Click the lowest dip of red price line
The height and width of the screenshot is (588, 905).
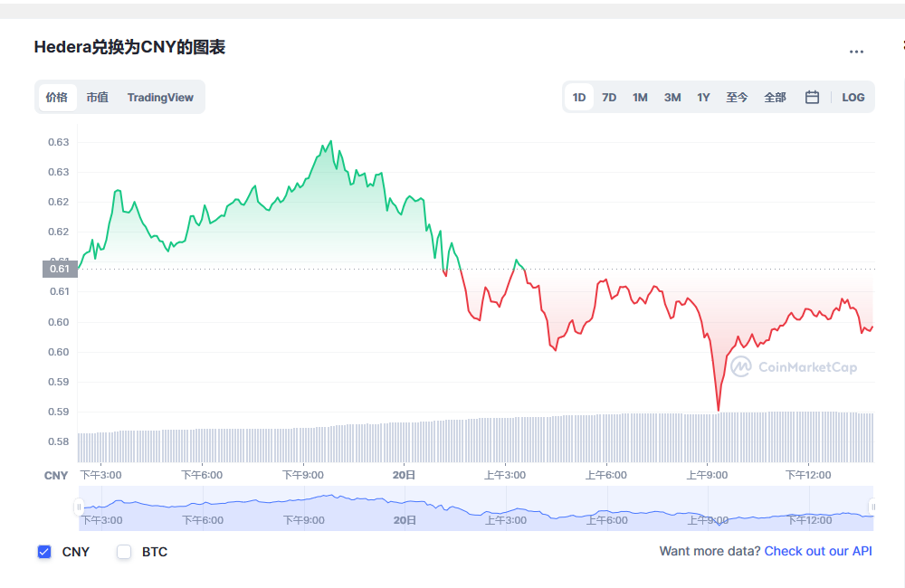(x=718, y=410)
